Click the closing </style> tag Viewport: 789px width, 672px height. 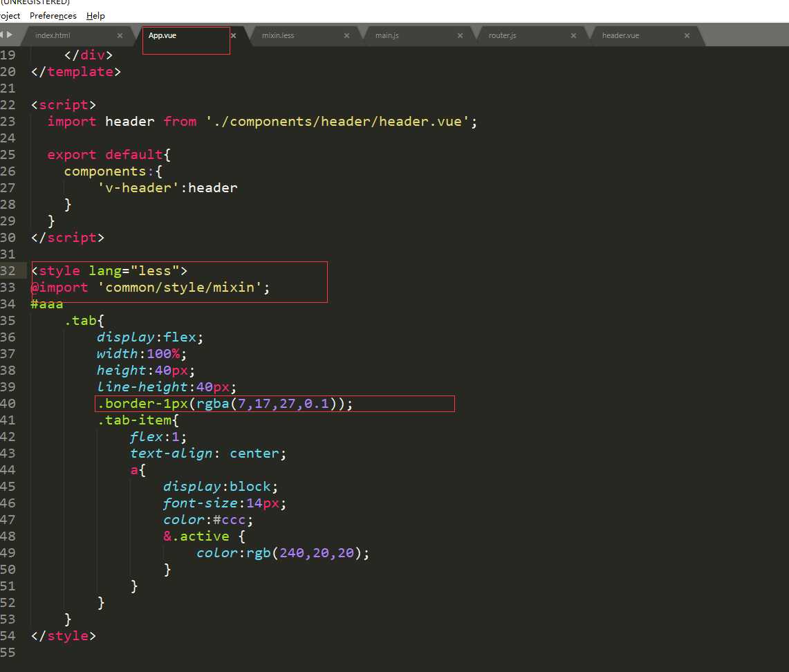(64, 636)
